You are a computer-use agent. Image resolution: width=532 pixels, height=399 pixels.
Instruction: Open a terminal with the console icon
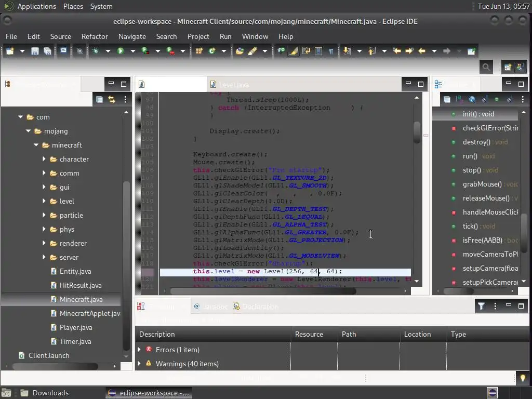pos(63,51)
